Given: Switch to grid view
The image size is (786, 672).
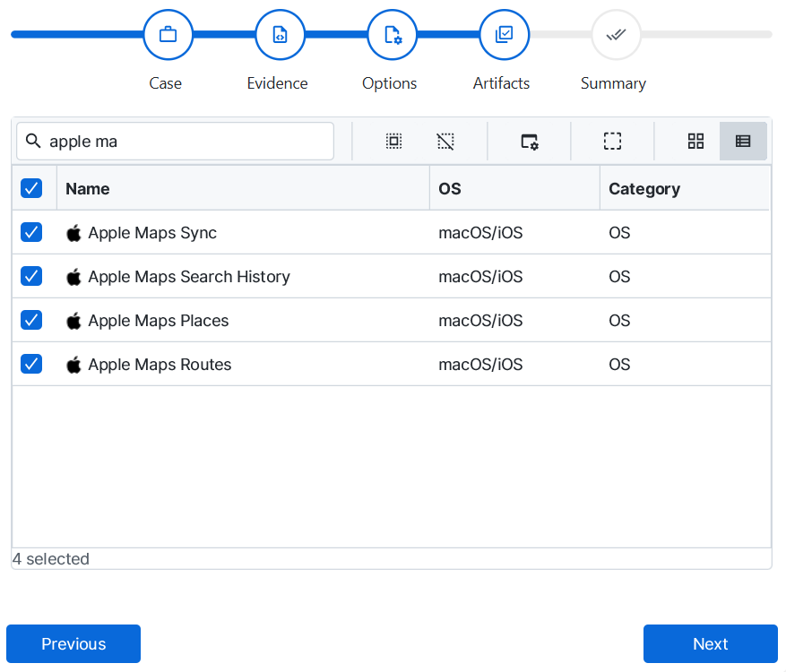Looking at the screenshot, I should 695,141.
